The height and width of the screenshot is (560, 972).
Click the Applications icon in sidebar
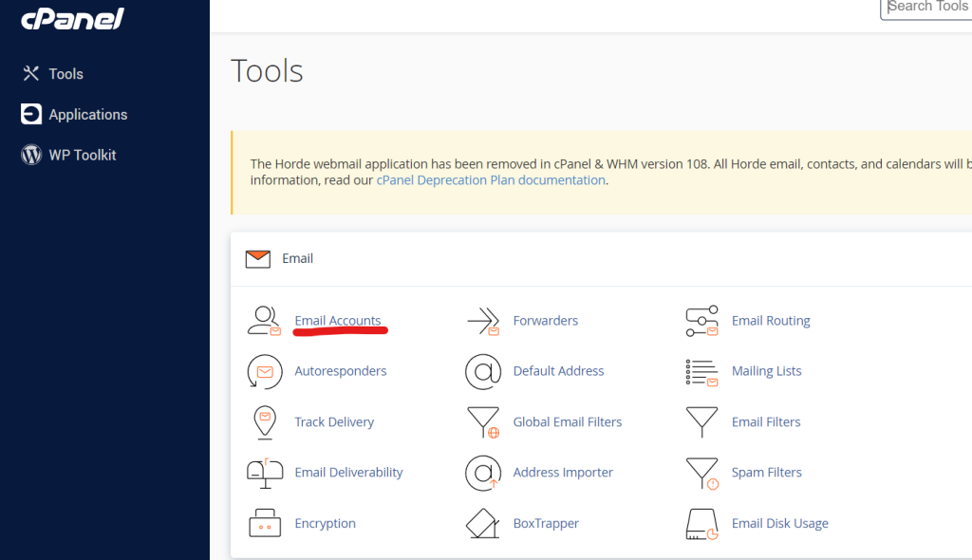[x=31, y=114]
